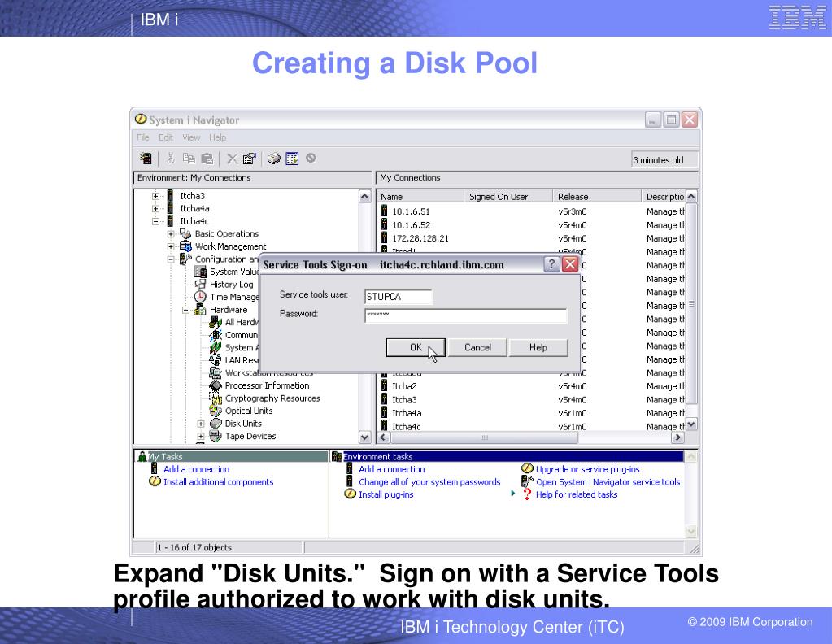Click the Cryptography Resources icon

pos(216,398)
